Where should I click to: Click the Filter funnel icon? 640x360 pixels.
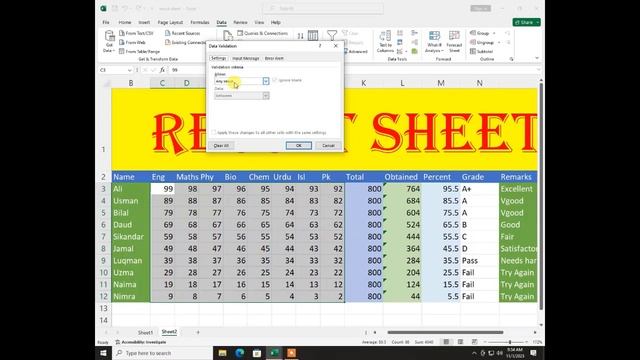pyautogui.click(x=332, y=36)
